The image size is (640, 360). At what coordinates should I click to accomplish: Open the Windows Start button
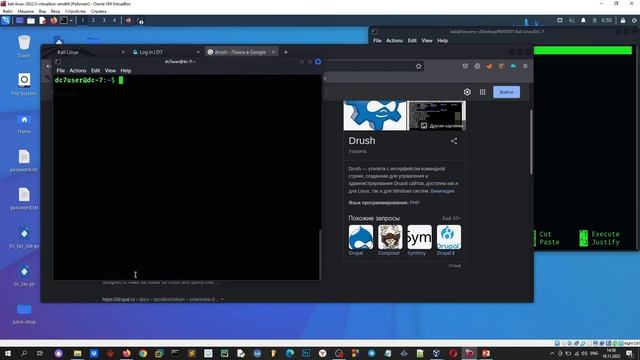point(8,353)
